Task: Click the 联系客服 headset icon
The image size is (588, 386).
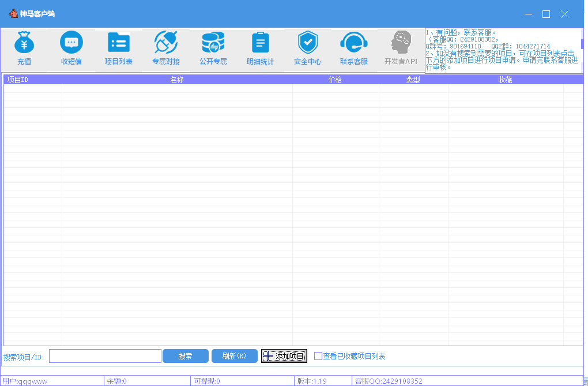Action: pyautogui.click(x=354, y=43)
